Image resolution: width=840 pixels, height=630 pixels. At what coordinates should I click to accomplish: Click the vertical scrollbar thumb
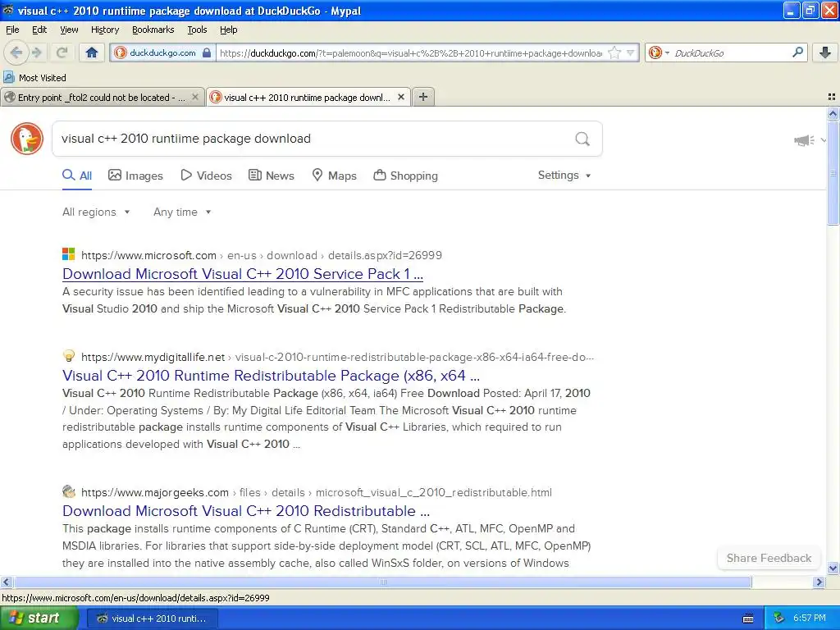click(833, 173)
